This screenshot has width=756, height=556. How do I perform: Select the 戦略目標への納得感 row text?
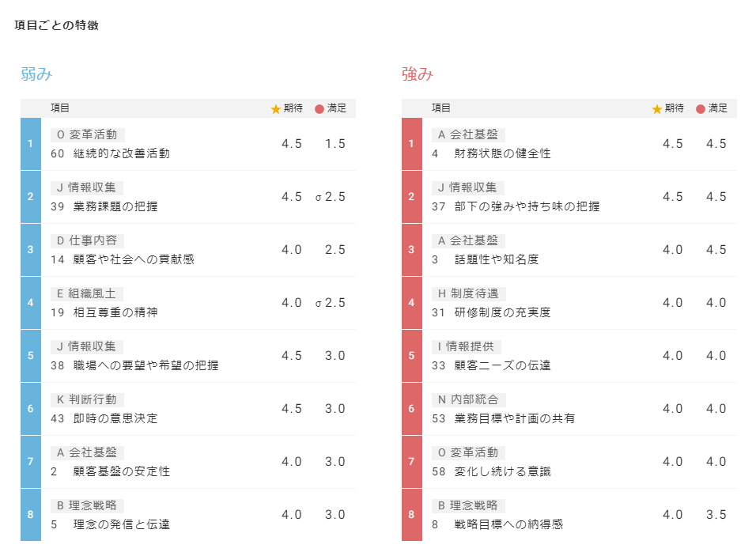tap(508, 524)
